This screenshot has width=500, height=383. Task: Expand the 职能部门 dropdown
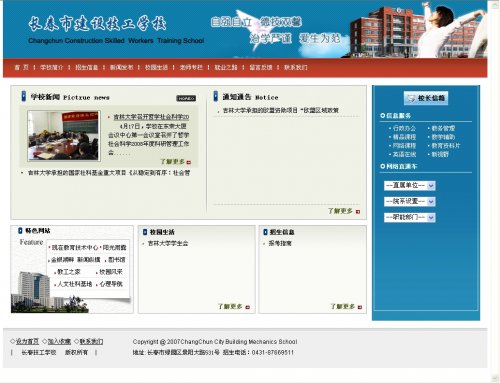point(410,217)
